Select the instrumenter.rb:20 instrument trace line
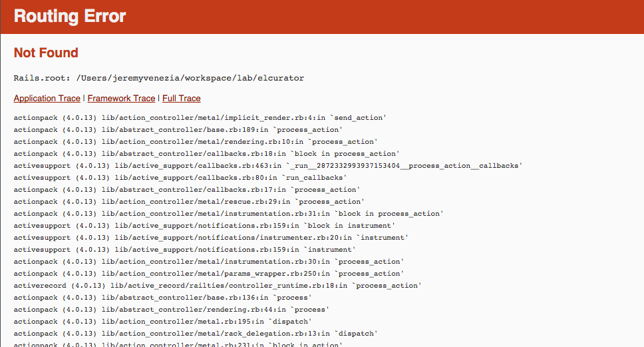The height and width of the screenshot is (347, 644). (x=211, y=238)
